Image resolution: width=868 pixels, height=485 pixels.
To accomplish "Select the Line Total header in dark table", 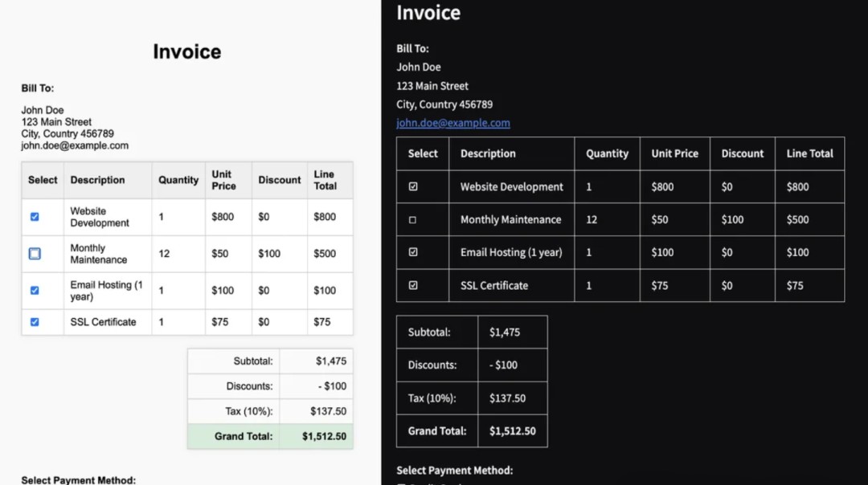I will (x=809, y=153).
